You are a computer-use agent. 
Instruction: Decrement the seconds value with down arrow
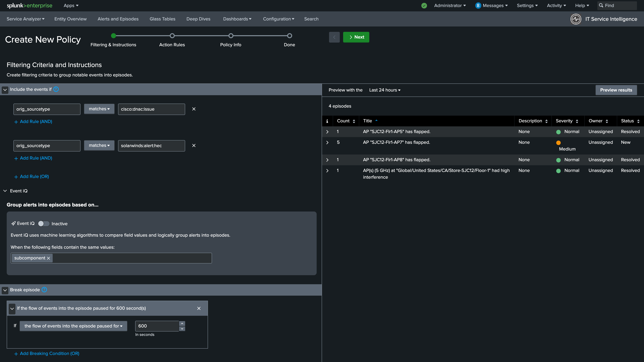point(182,328)
